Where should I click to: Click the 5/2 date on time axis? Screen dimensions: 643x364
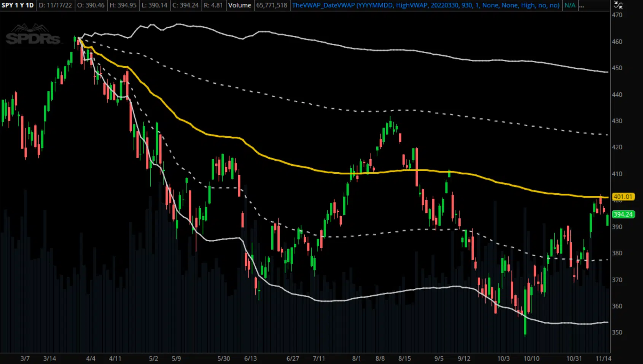(x=153, y=358)
